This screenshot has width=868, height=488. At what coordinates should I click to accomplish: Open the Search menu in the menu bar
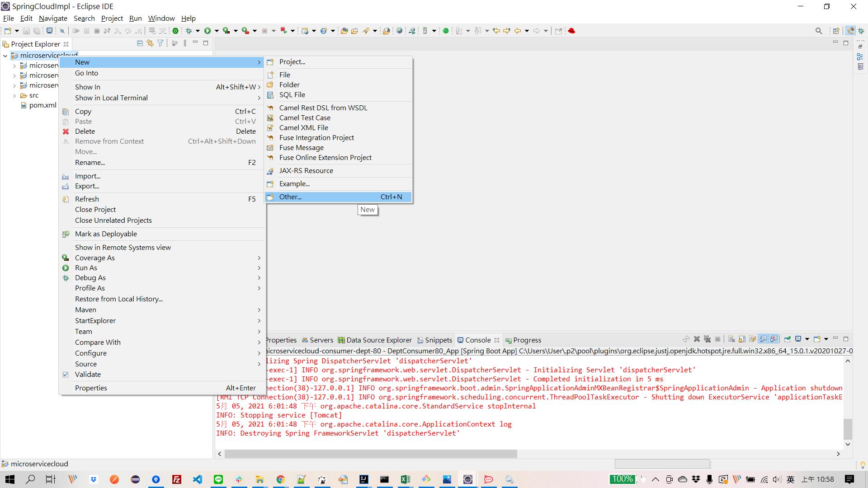(84, 18)
